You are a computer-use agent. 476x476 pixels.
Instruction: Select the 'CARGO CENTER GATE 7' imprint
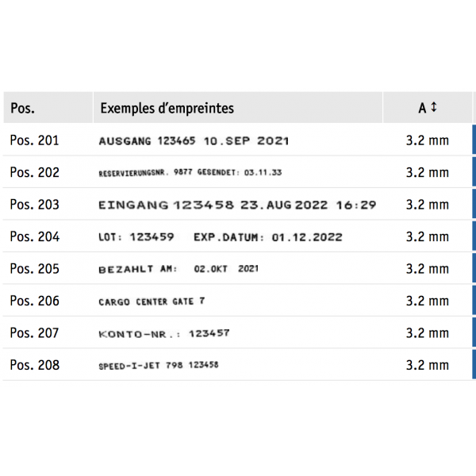coord(151,302)
